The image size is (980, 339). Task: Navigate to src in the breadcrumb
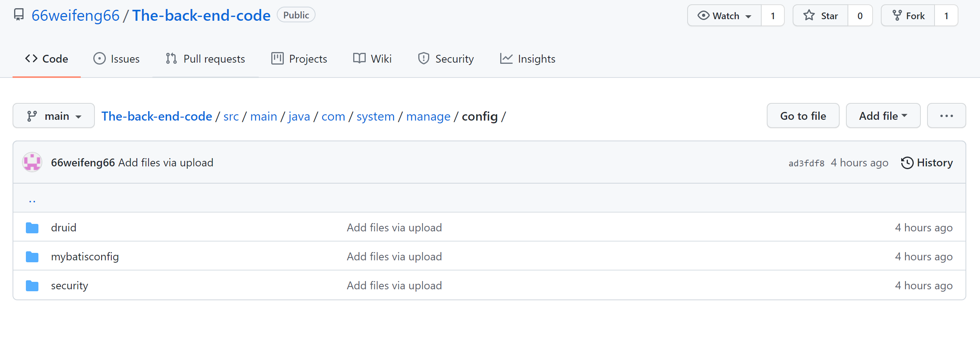[231, 116]
